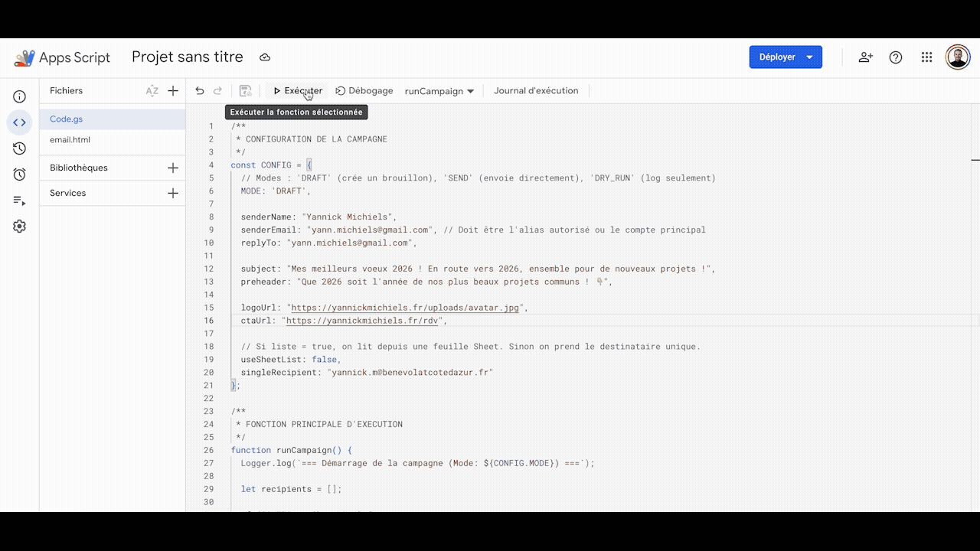The image size is (980, 551).
Task: Click the save project disk icon
Action: (x=245, y=91)
